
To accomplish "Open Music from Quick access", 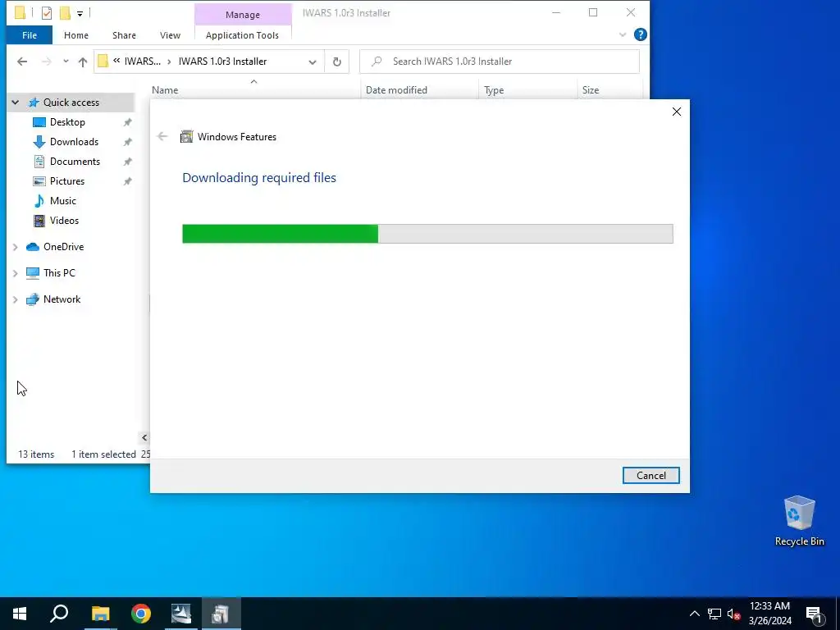I will (x=62, y=201).
